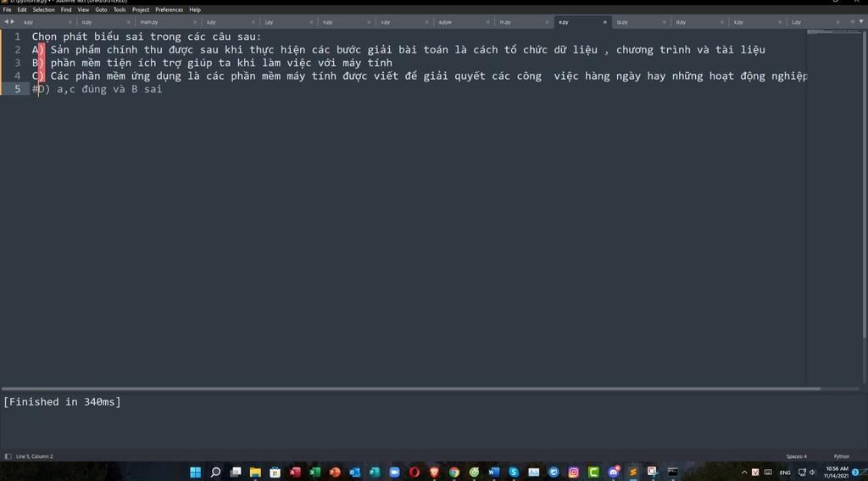868x481 pixels.
Task: Open the Selection menu
Action: pos(43,9)
